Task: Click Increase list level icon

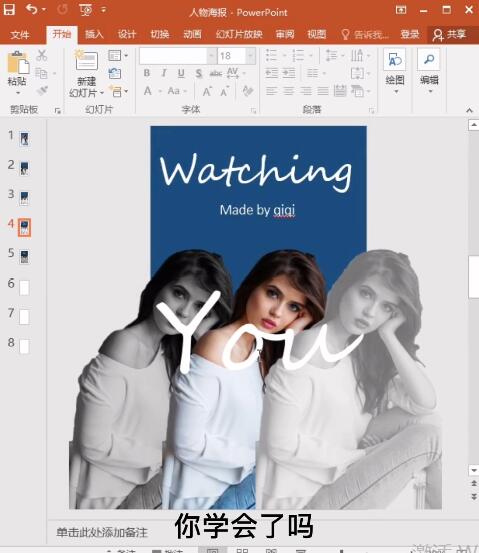Action: coord(289,73)
